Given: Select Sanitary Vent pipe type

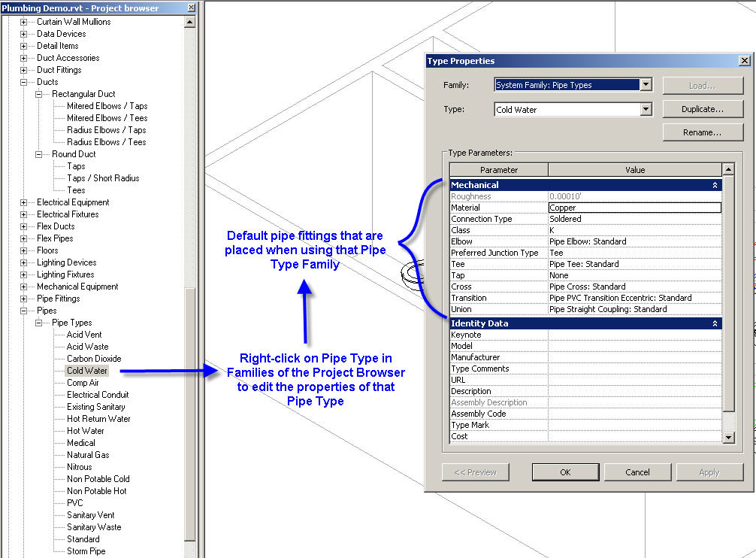Looking at the screenshot, I should pos(91,515).
